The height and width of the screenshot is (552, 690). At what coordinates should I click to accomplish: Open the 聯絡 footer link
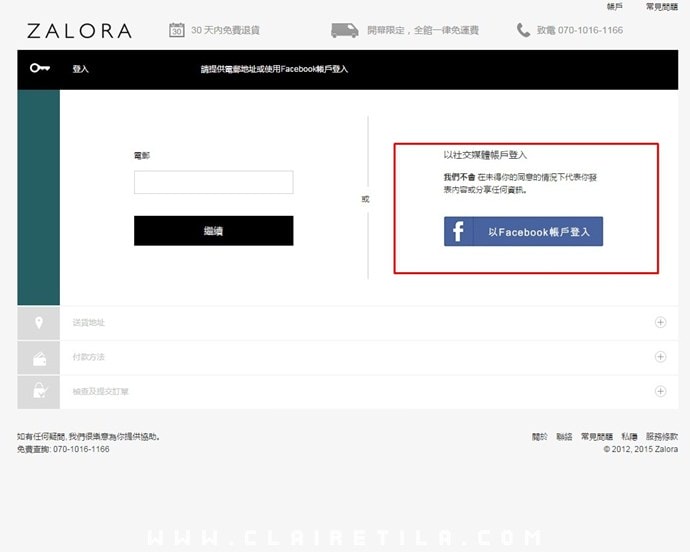tap(564, 437)
